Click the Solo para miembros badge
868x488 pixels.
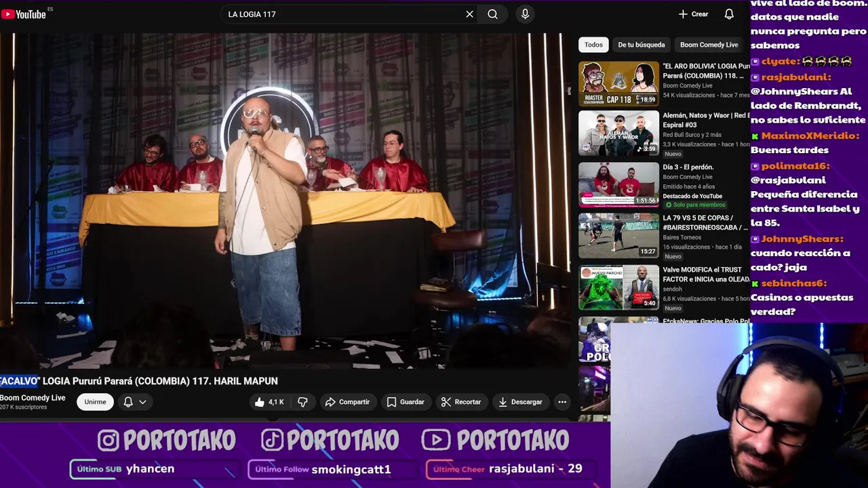pos(695,205)
